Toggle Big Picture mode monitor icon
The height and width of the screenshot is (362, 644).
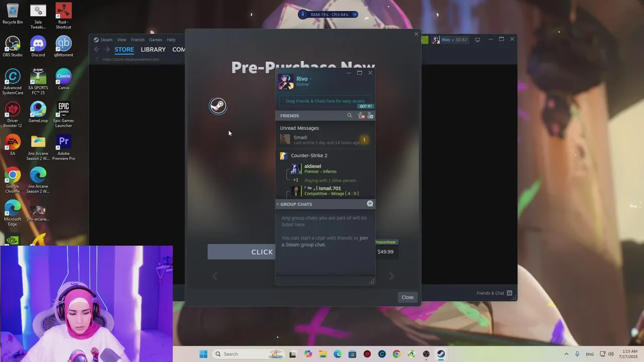point(477,40)
